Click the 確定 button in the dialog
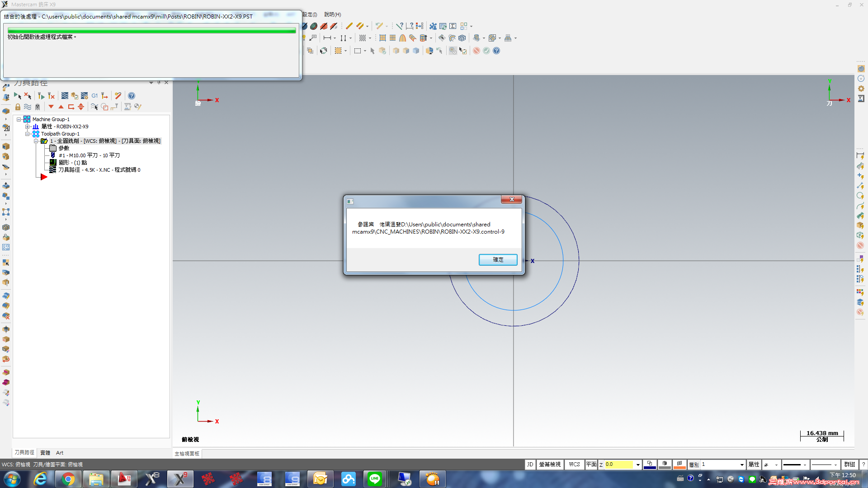The width and height of the screenshot is (868, 488). (x=498, y=260)
